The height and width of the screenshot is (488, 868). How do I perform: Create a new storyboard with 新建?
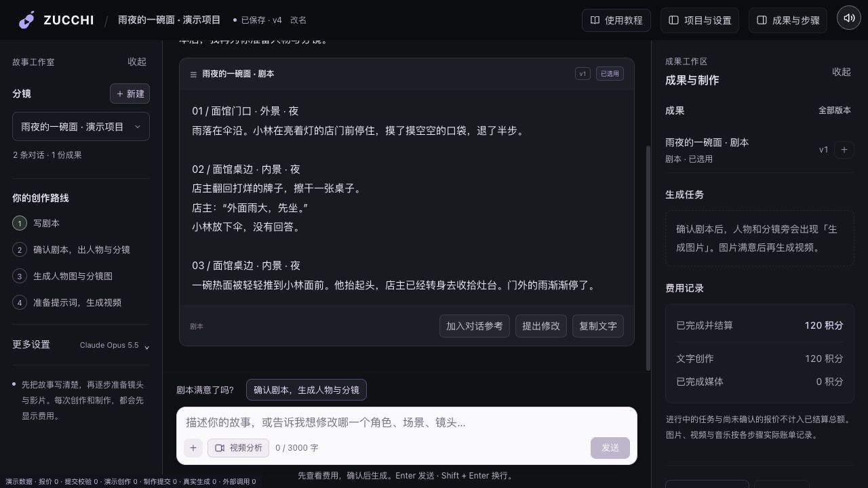coord(130,94)
